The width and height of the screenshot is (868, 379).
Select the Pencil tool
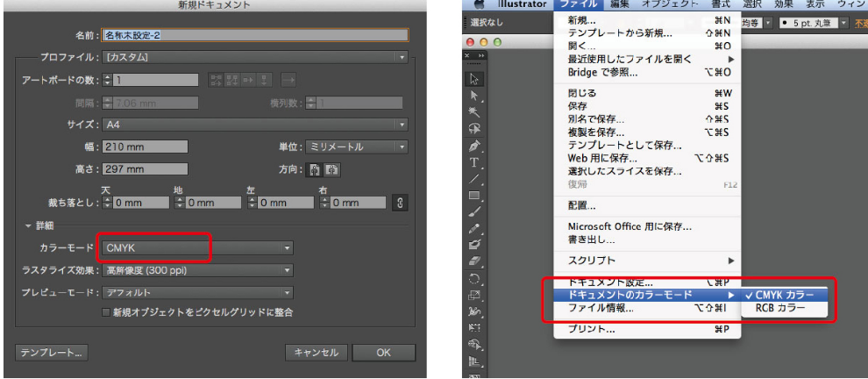tap(473, 229)
